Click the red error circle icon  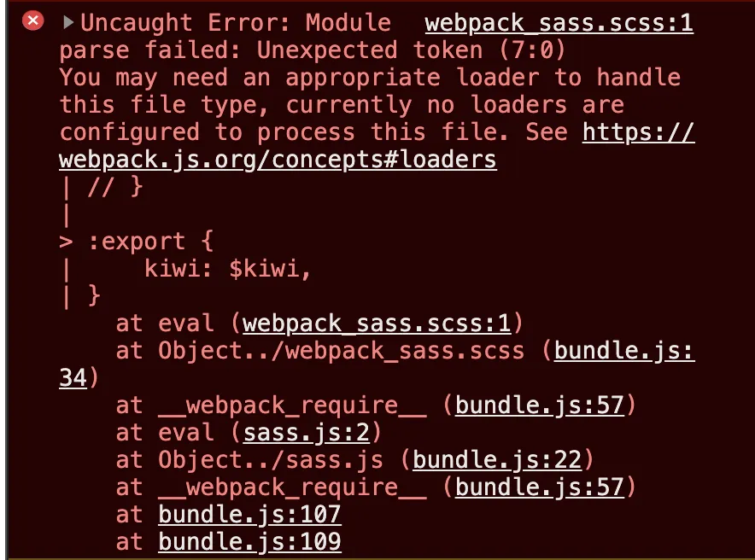[x=32, y=20]
